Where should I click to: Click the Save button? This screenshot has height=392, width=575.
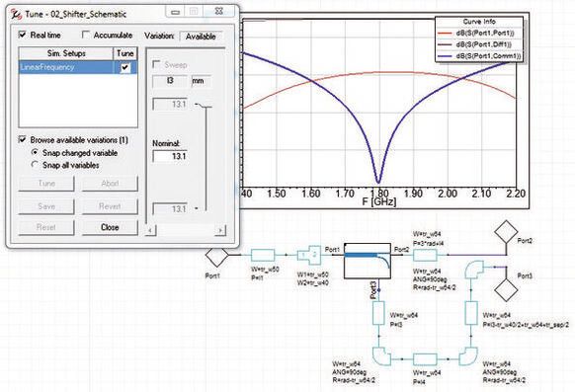46,206
